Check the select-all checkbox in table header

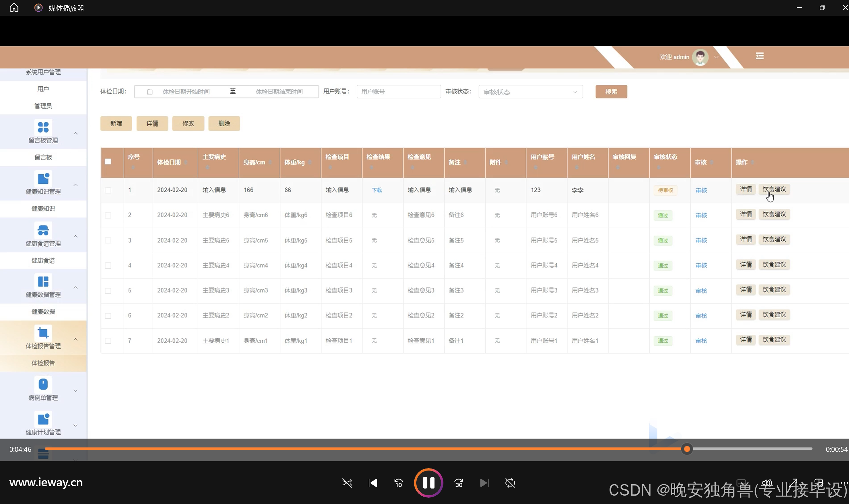[x=108, y=162]
